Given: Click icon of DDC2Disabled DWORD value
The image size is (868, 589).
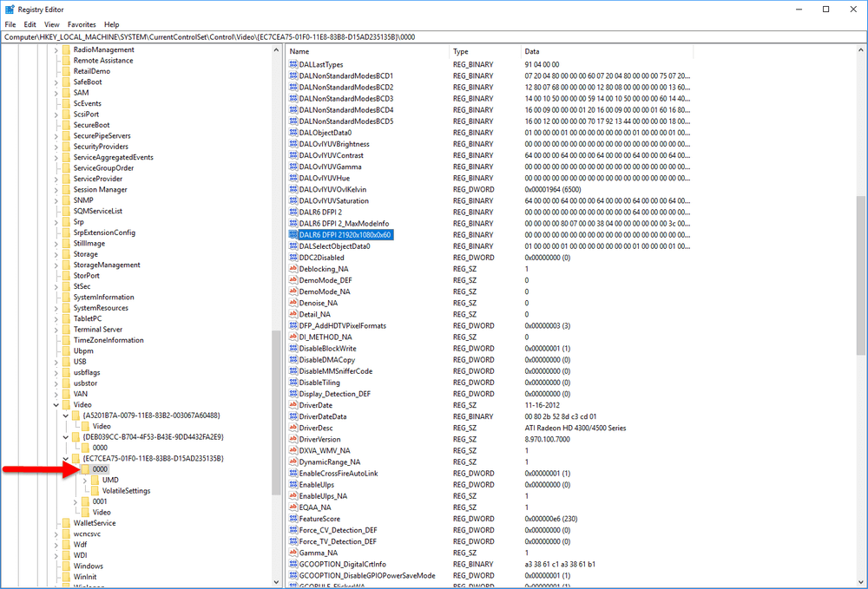Looking at the screenshot, I should point(293,257).
